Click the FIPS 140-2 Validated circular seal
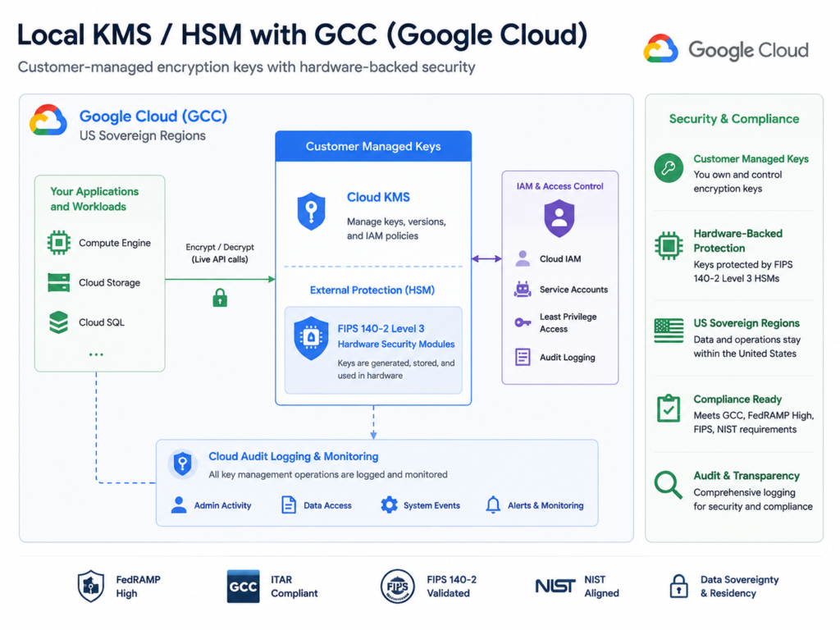 pos(398,586)
